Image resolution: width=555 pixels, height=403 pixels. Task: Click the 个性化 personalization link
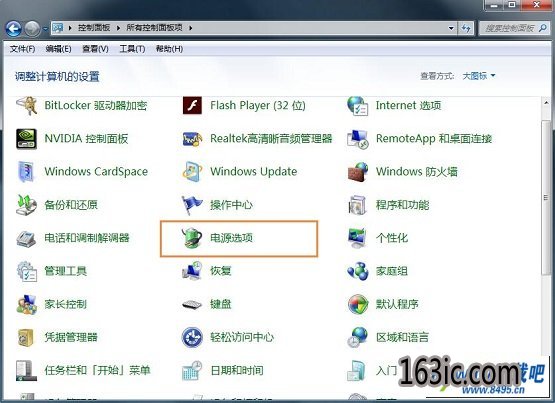[x=392, y=238]
